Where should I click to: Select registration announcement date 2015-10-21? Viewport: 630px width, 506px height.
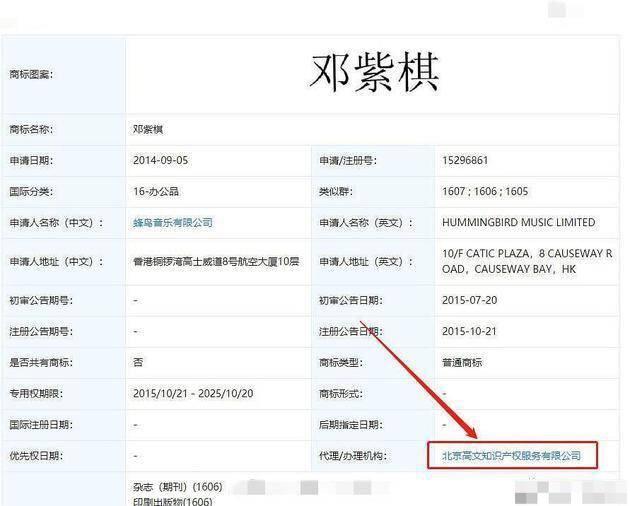(x=469, y=331)
